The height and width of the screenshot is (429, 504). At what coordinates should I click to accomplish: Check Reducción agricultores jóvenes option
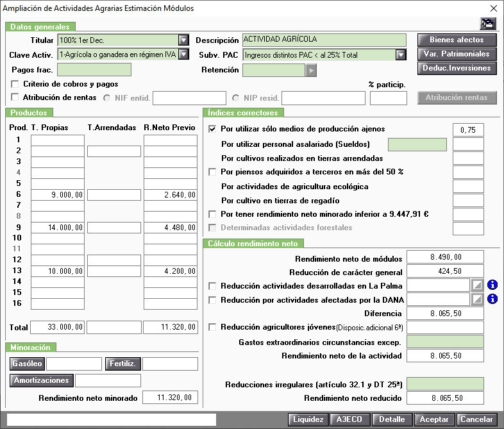pos(212,327)
